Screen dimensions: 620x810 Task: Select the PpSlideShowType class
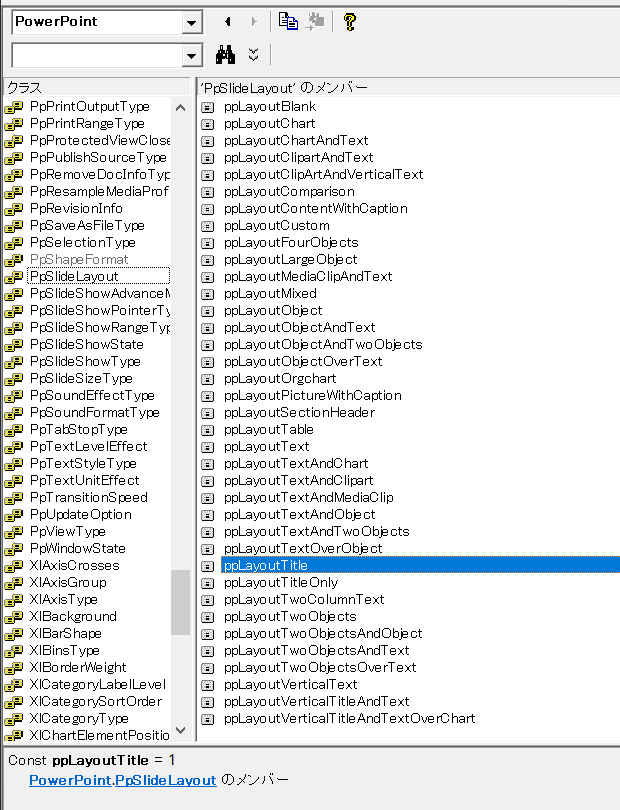85,362
